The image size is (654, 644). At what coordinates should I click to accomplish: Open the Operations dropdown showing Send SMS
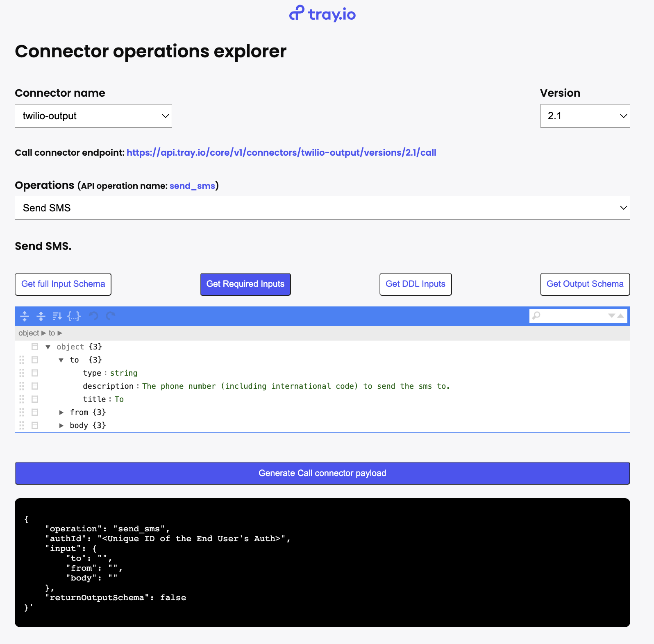coord(322,208)
